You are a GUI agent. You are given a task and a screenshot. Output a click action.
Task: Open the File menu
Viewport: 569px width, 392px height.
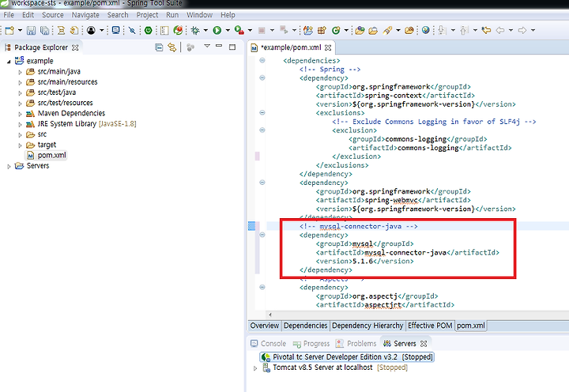click(x=9, y=15)
